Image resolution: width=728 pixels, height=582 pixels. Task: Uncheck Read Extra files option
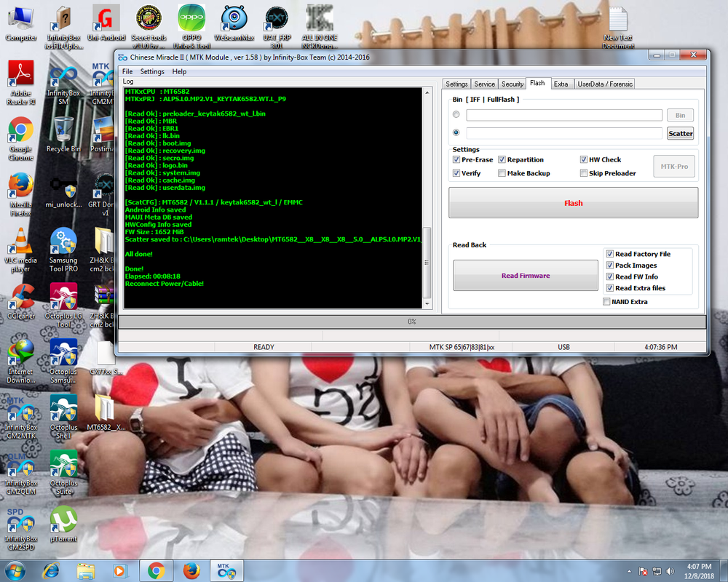pos(610,288)
